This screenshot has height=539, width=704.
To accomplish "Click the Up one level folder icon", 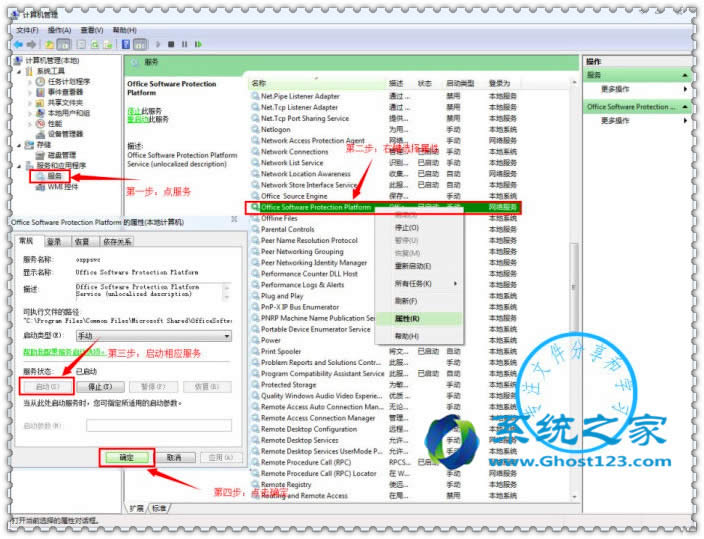I will point(49,44).
